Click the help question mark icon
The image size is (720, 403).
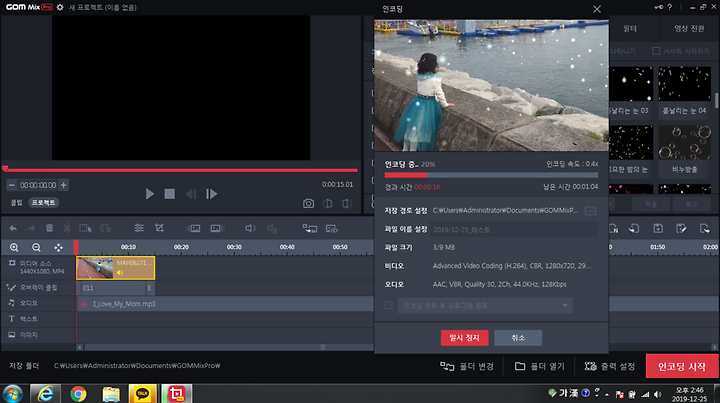pos(669,7)
